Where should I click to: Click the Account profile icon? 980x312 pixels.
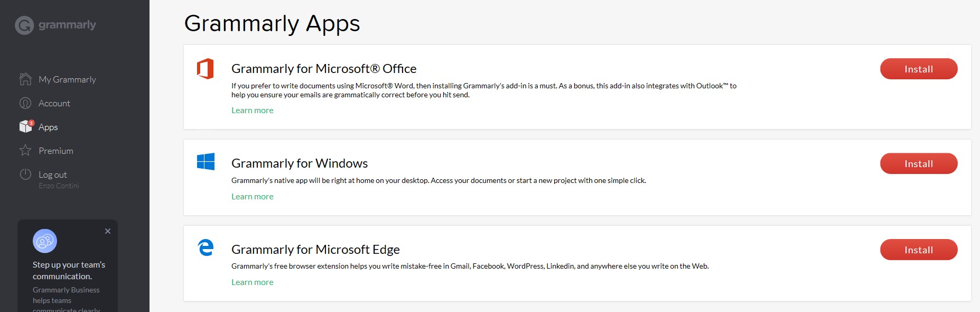tap(25, 103)
